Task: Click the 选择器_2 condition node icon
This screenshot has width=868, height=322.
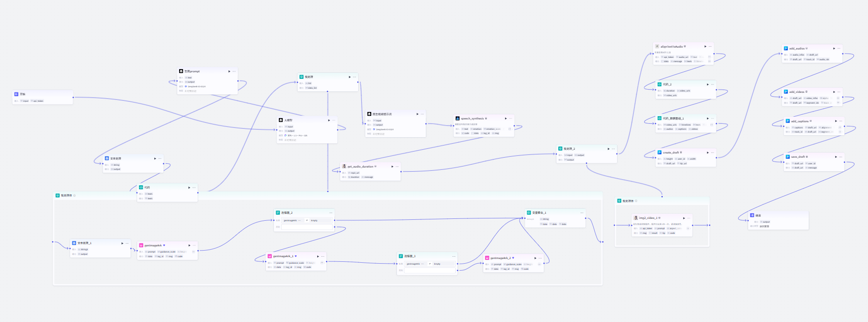Action: coord(278,212)
